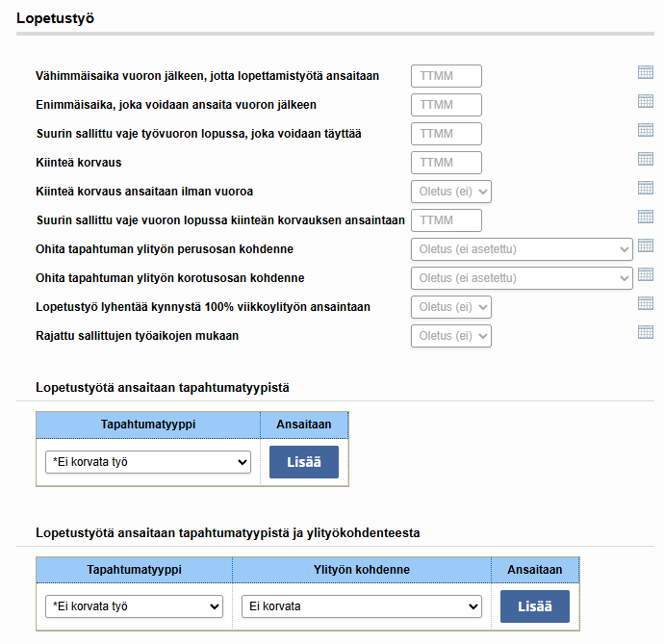Viewport: 664px width, 644px height.
Task: Click label Kiinteä korvaus ansaitaan ilman vuoroa
Action: pyautogui.click(x=144, y=192)
